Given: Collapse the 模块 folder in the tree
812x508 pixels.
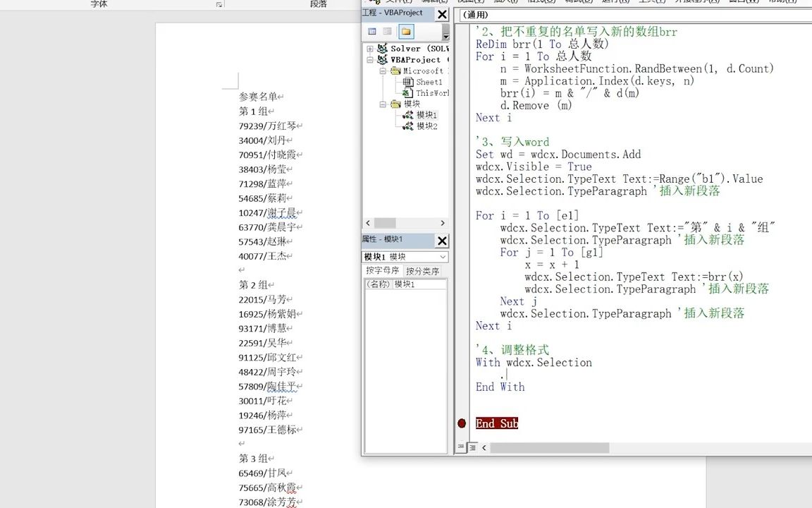Looking at the screenshot, I should click(x=383, y=105).
